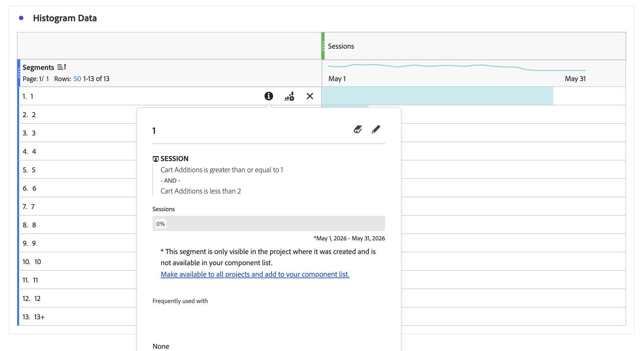Click the visualize icon on row 1
The width and height of the screenshot is (644, 351).
289,96
